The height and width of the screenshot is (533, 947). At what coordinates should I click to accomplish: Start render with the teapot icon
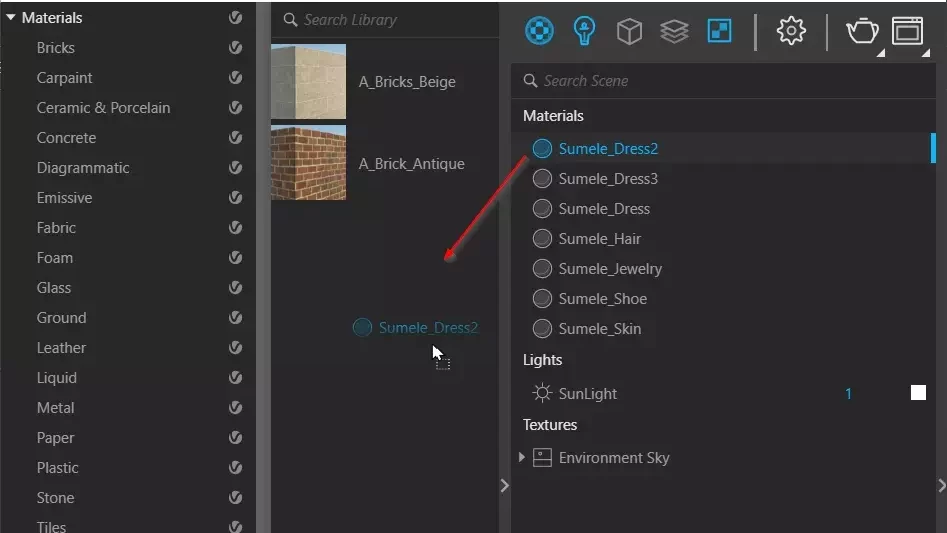862,31
